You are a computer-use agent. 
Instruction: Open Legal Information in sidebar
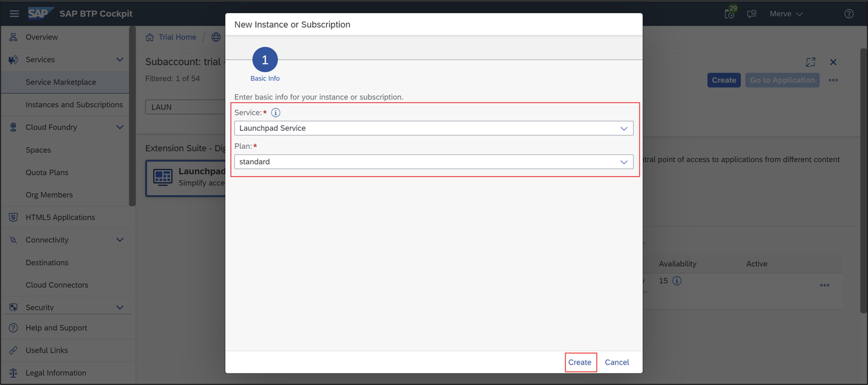tap(55, 373)
